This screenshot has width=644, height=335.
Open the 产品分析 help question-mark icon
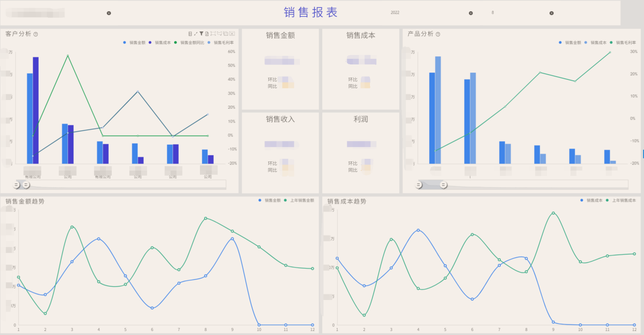click(x=438, y=34)
